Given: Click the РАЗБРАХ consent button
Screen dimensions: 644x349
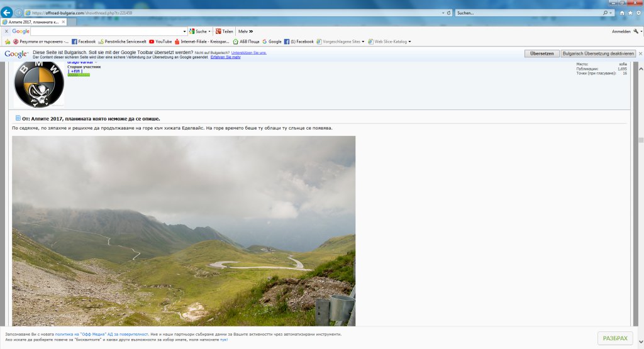Looking at the screenshot, I should pyautogui.click(x=615, y=338).
